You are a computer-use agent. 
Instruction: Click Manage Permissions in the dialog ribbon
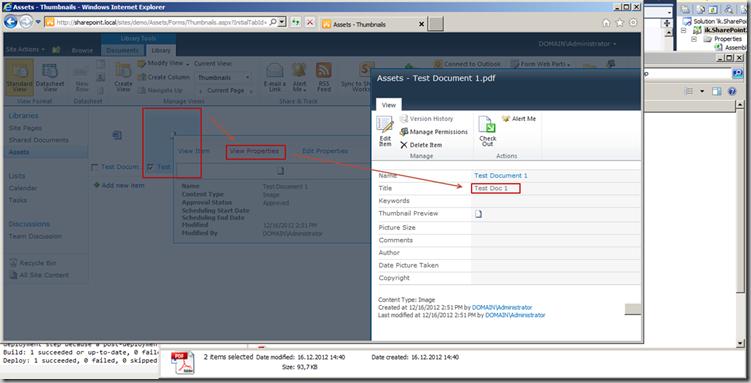[x=433, y=132]
